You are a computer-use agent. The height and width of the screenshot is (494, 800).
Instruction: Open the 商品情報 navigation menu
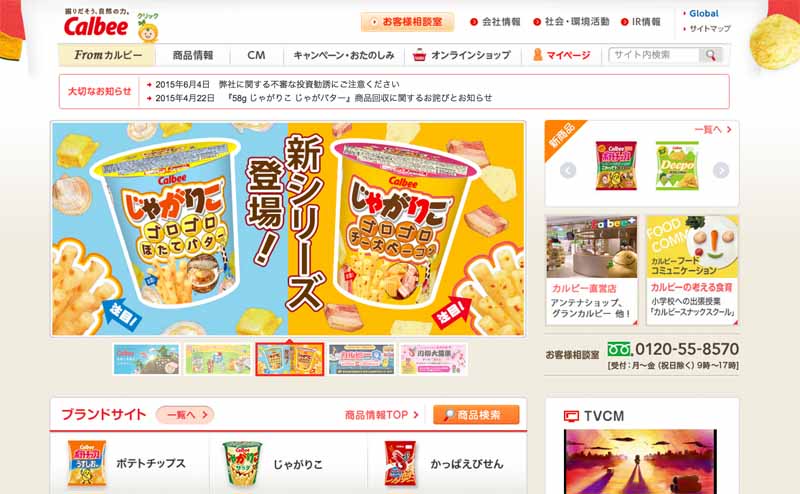click(x=193, y=55)
